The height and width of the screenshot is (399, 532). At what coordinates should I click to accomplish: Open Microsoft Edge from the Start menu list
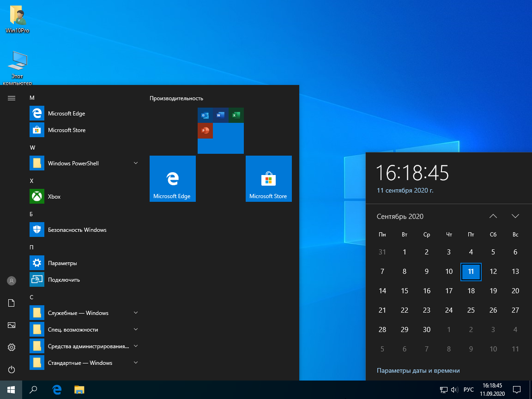(66, 113)
